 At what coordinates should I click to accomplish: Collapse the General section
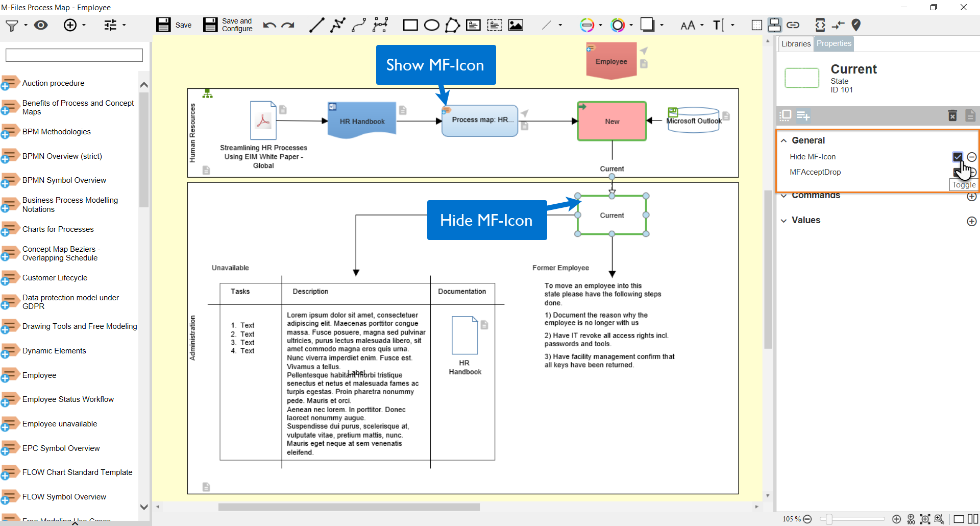(x=784, y=140)
